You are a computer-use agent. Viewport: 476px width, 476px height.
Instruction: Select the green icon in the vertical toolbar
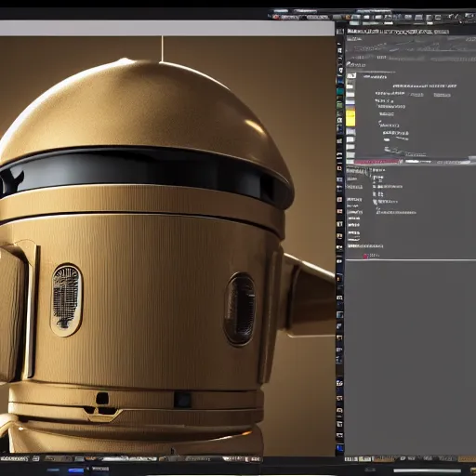[x=340, y=105]
